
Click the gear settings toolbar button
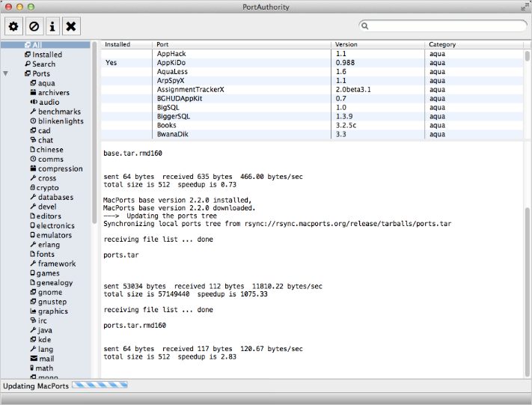(13, 26)
